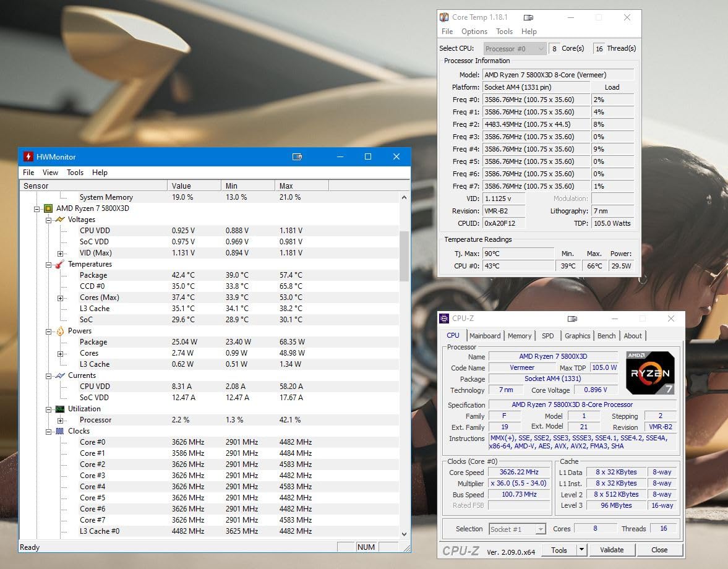This screenshot has height=569, width=728.
Task: Click the Core Temp title bar mini-mode icon
Action: pyautogui.click(x=528, y=18)
